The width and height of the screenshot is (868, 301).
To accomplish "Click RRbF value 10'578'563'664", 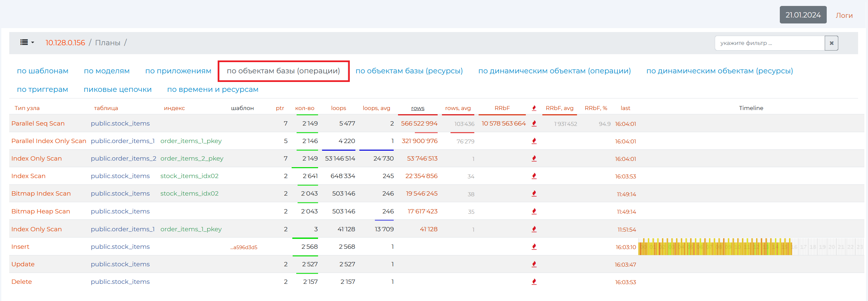I will tap(503, 123).
